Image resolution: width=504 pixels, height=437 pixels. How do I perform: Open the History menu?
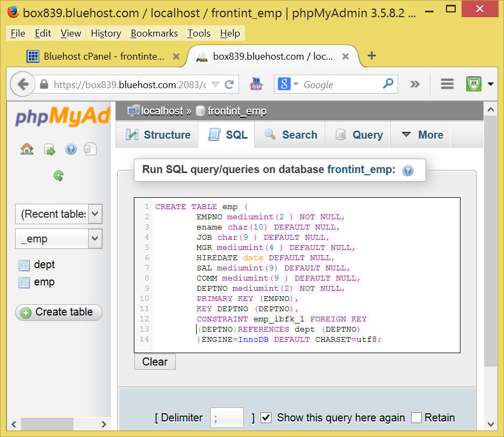pos(106,33)
